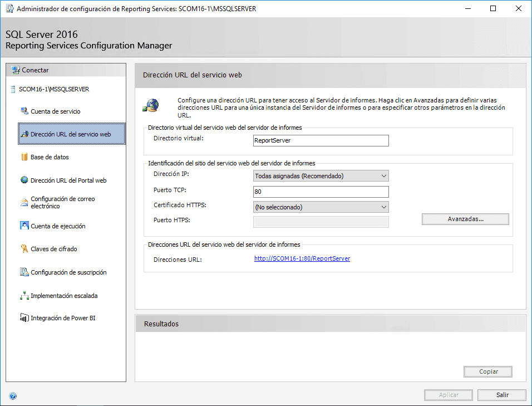Open Configuración de correo electrónico envelope icon
Viewport: 532px width, 406px height.
[x=24, y=202]
